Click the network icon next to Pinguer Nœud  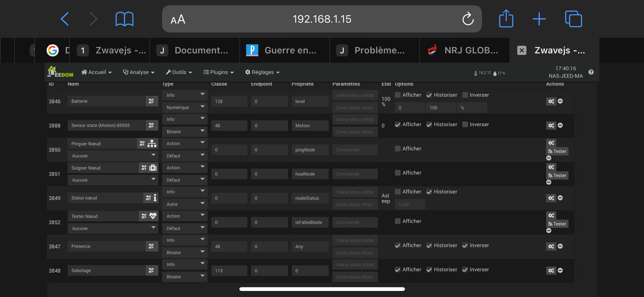[x=152, y=143]
